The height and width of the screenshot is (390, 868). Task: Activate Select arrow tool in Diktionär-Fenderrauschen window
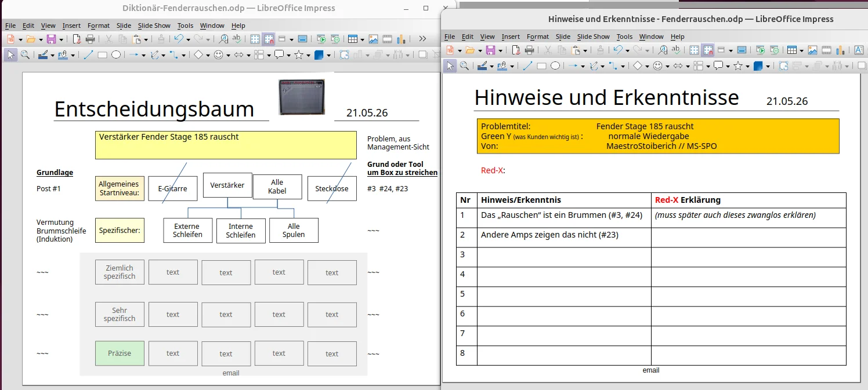click(x=11, y=55)
